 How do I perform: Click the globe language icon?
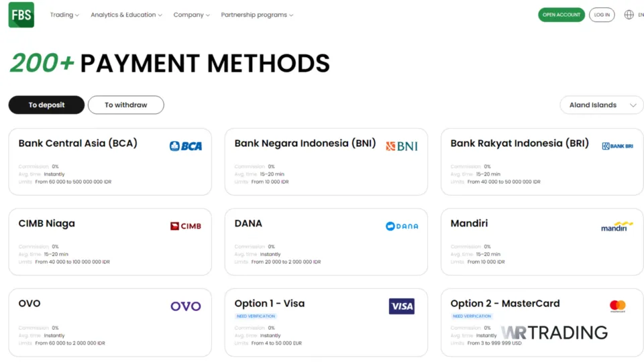pos(629,15)
